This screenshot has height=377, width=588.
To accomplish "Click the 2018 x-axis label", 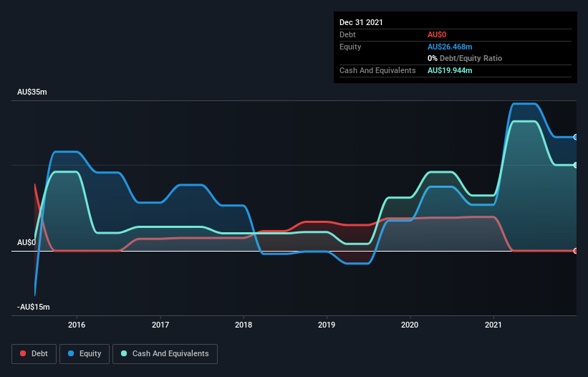I will click(244, 325).
